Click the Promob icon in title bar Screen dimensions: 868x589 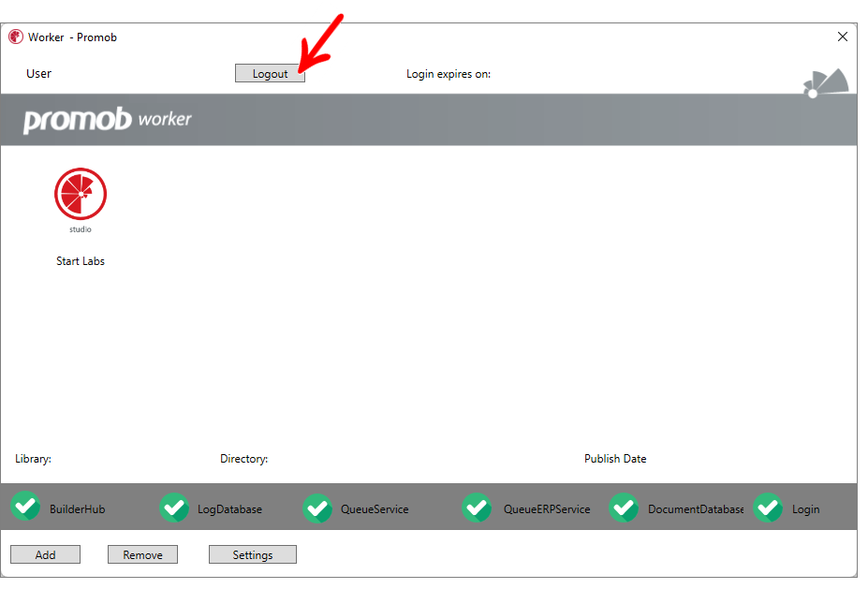pyautogui.click(x=16, y=37)
